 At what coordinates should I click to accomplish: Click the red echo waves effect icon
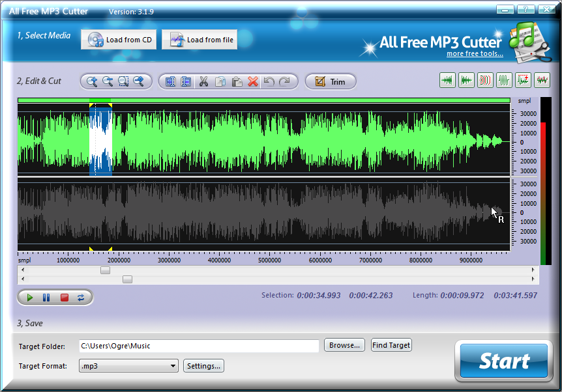pyautogui.click(x=485, y=80)
